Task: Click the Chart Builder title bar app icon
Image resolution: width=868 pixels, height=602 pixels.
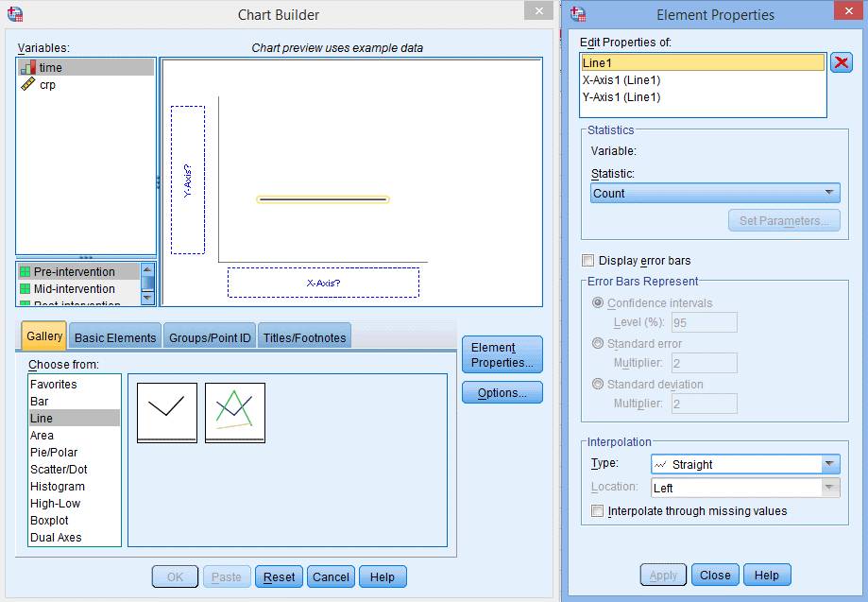Action: coord(15,14)
